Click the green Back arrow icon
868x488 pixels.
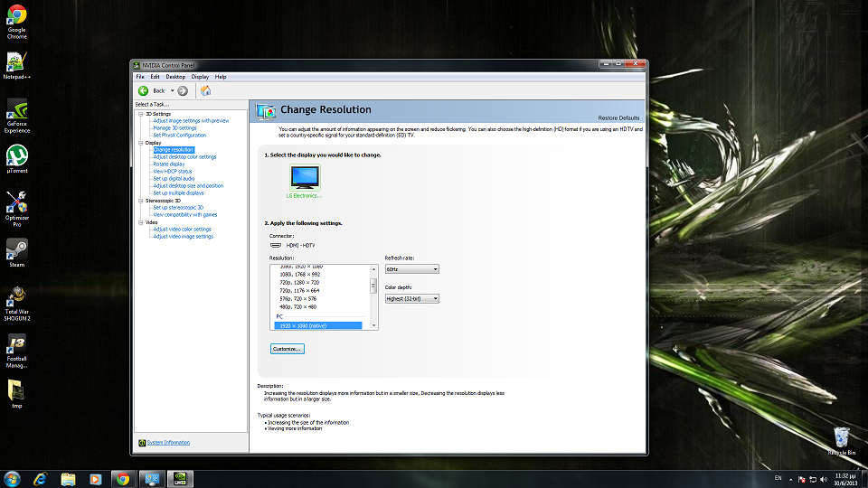tap(144, 90)
